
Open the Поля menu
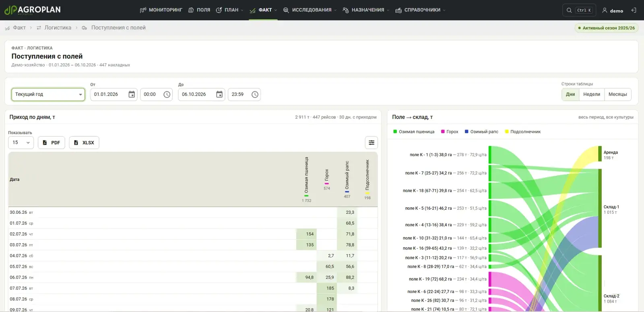199,10
